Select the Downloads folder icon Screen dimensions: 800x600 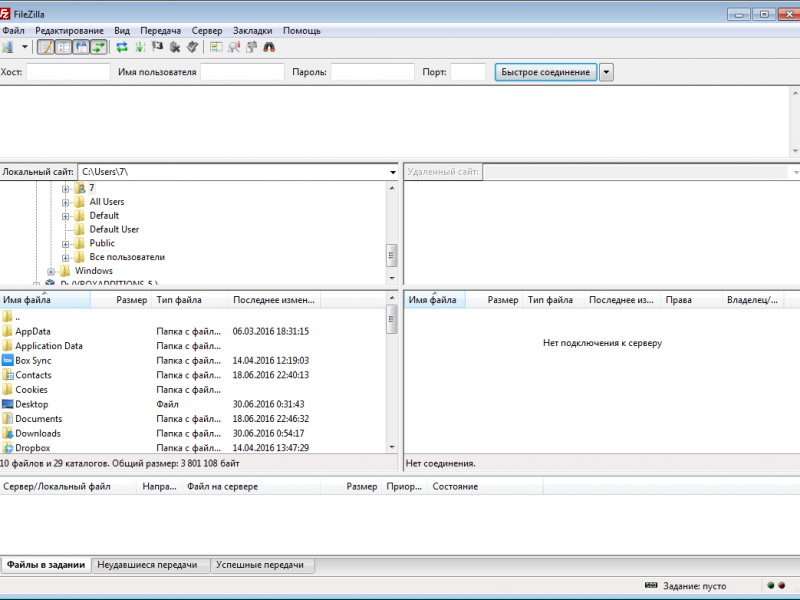click(8, 433)
